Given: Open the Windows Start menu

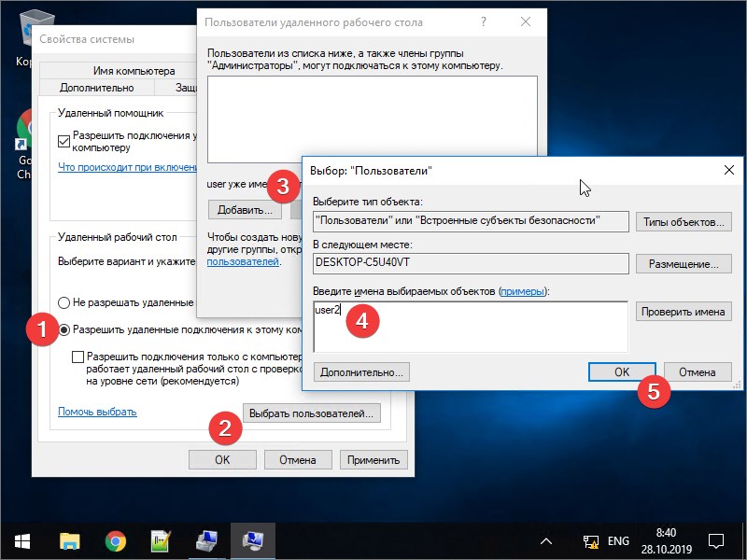Looking at the screenshot, I should (21, 541).
